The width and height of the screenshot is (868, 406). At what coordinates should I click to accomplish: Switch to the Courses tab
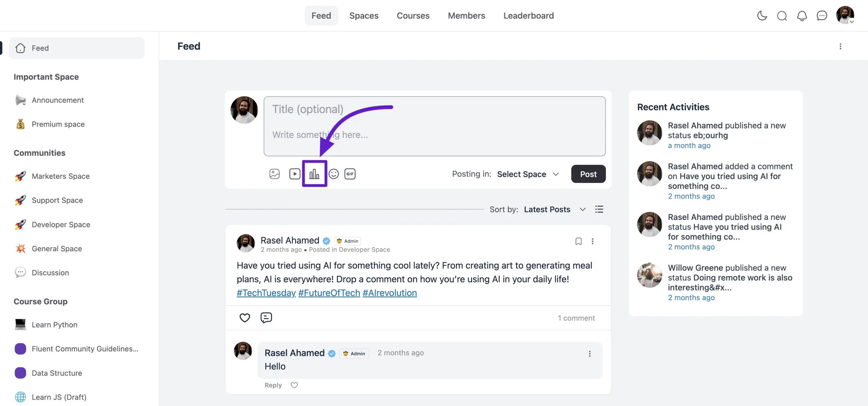413,16
